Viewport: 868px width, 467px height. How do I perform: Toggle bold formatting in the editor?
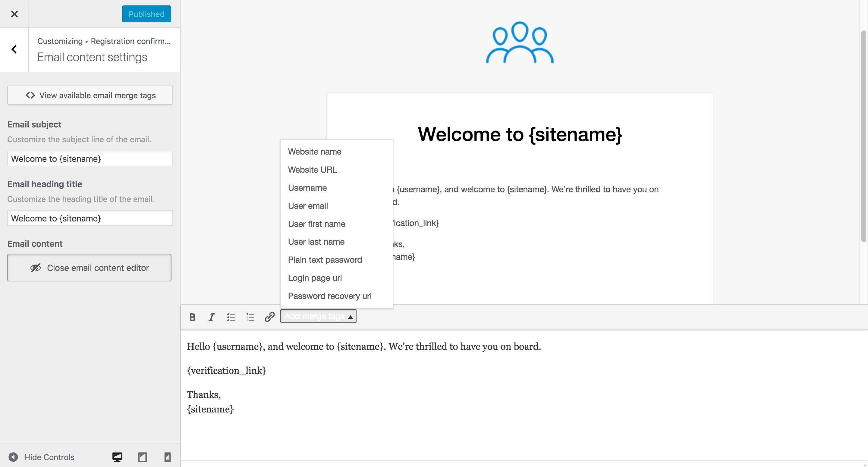[192, 317]
